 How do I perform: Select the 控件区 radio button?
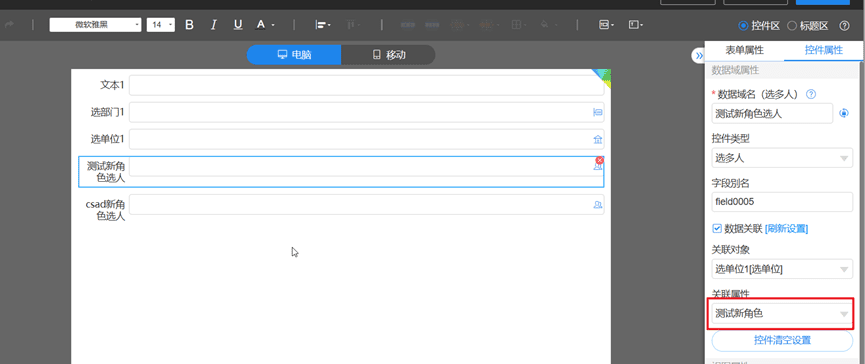click(x=743, y=25)
